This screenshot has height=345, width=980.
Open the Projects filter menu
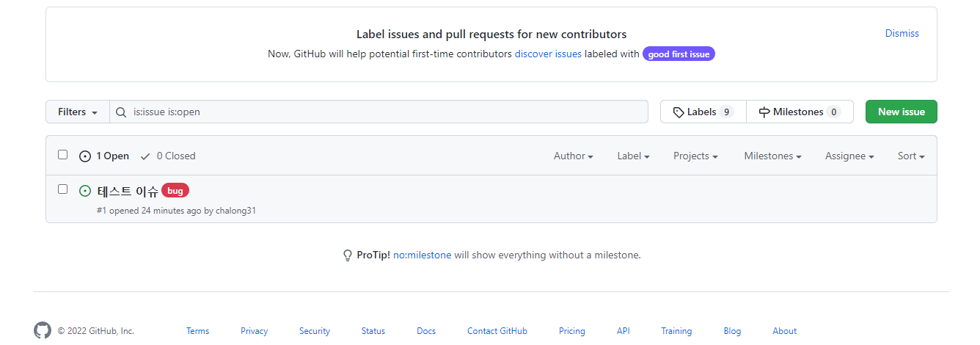tap(695, 156)
